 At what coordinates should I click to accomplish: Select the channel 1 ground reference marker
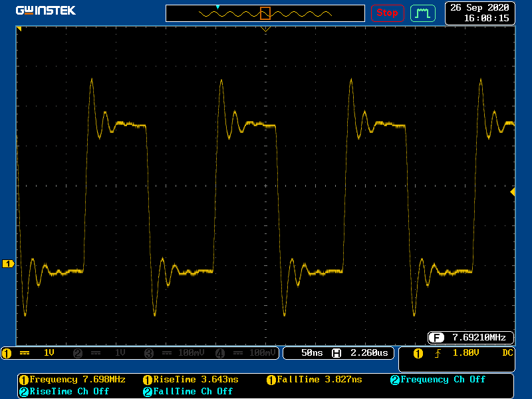tap(8, 264)
